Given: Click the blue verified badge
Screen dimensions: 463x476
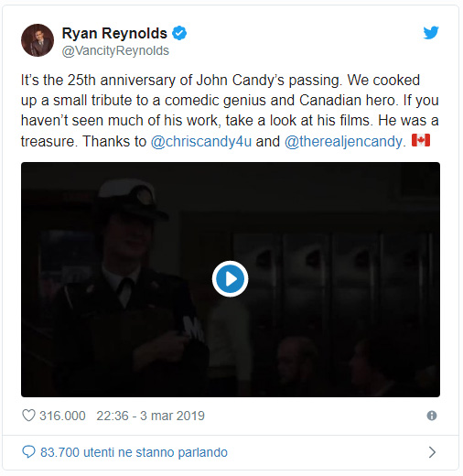Looking at the screenshot, I should coord(179,33).
